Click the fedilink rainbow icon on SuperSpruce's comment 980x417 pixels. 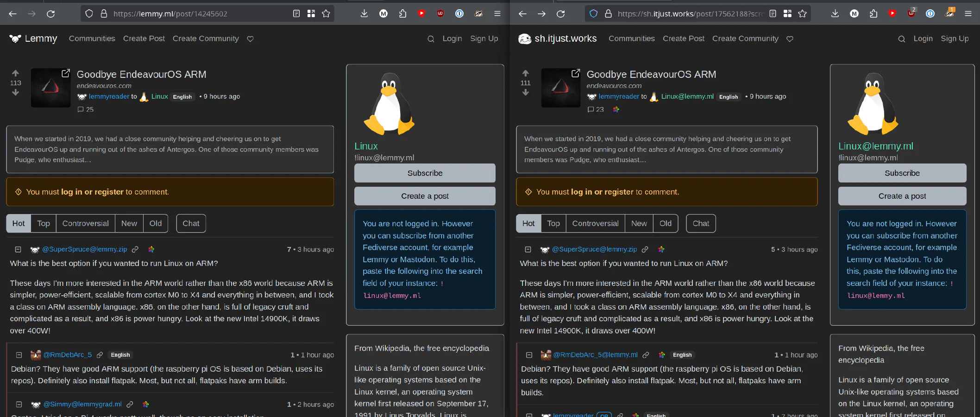[151, 249]
